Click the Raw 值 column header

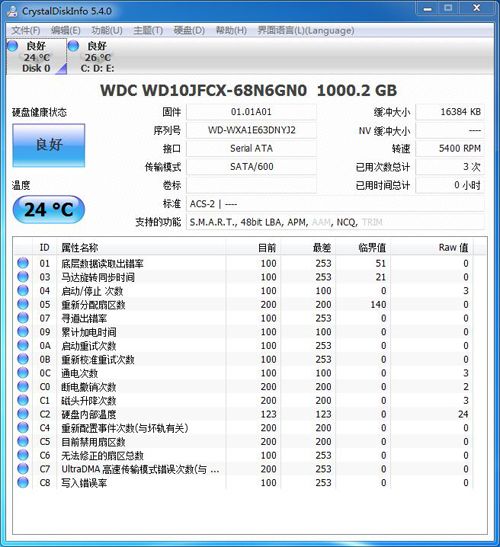click(x=432, y=248)
